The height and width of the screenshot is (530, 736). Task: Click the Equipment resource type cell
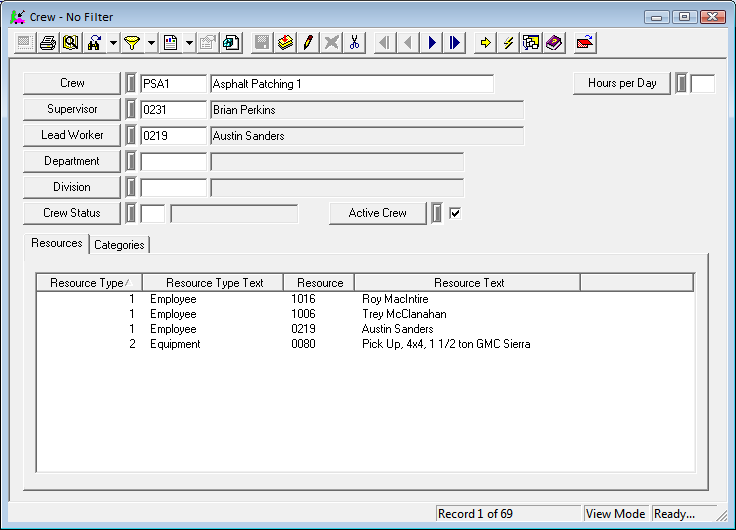click(175, 344)
